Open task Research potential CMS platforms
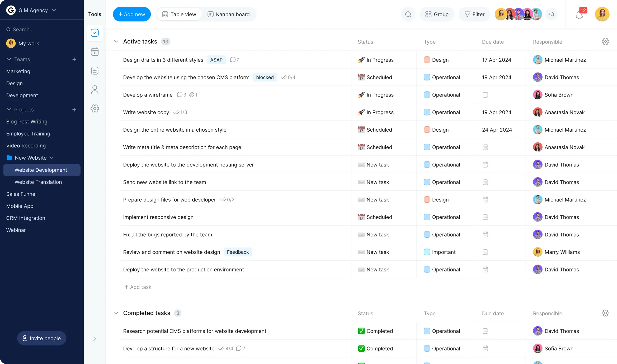The height and width of the screenshot is (364, 617). [x=195, y=331]
